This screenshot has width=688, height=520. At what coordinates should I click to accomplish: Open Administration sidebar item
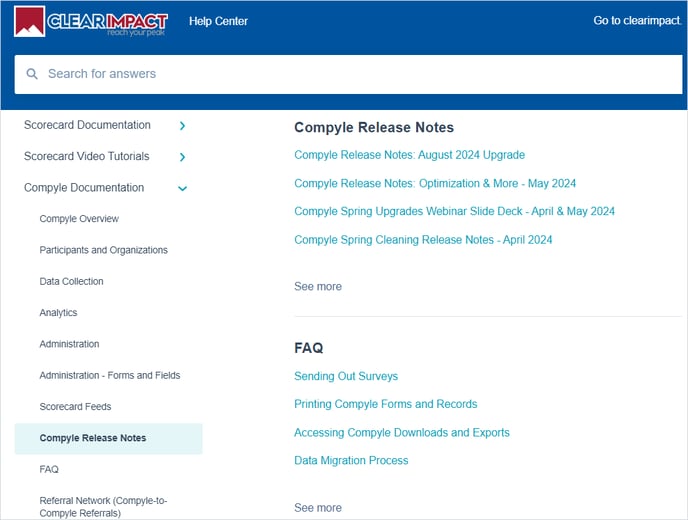pyautogui.click(x=69, y=344)
